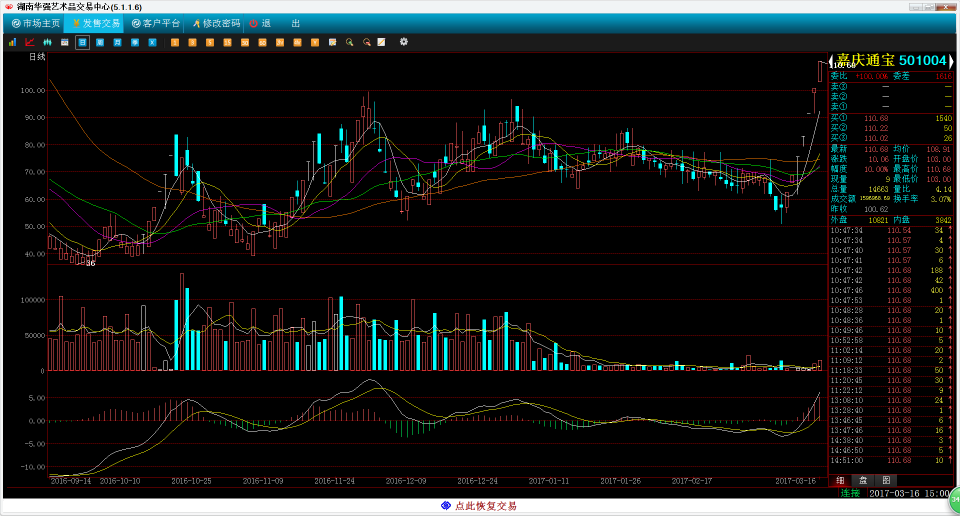The image size is (960, 516).
Task: Select the 60-minute period icon
Action: click(x=262, y=42)
